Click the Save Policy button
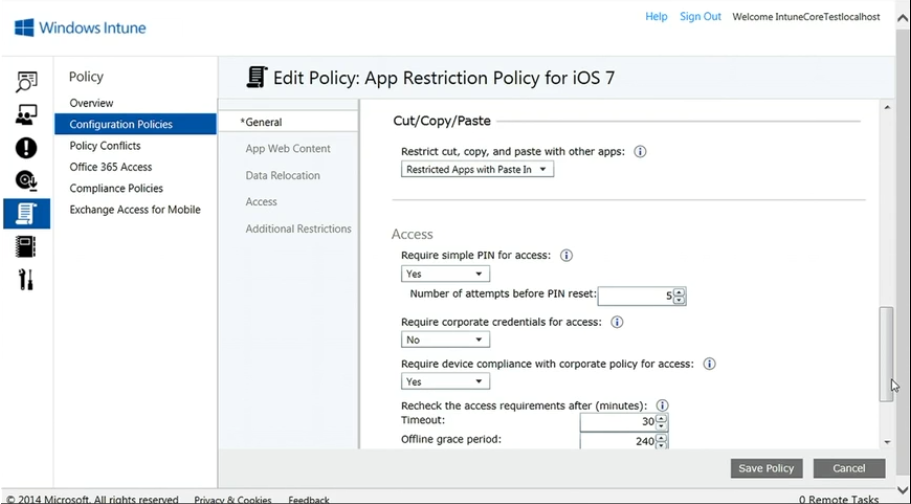The height and width of the screenshot is (504, 911). 766,468
